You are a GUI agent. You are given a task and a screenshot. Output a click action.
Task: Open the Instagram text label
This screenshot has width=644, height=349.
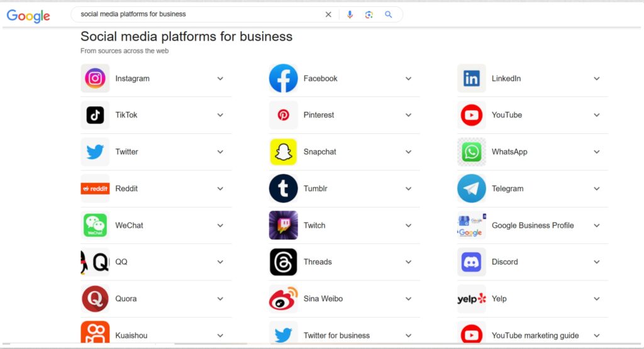pyautogui.click(x=132, y=79)
